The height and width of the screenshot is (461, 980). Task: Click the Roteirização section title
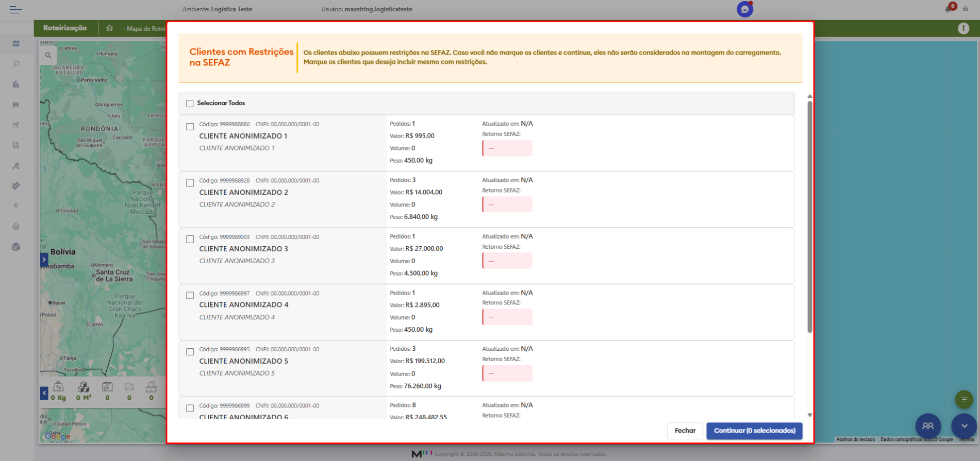65,28
